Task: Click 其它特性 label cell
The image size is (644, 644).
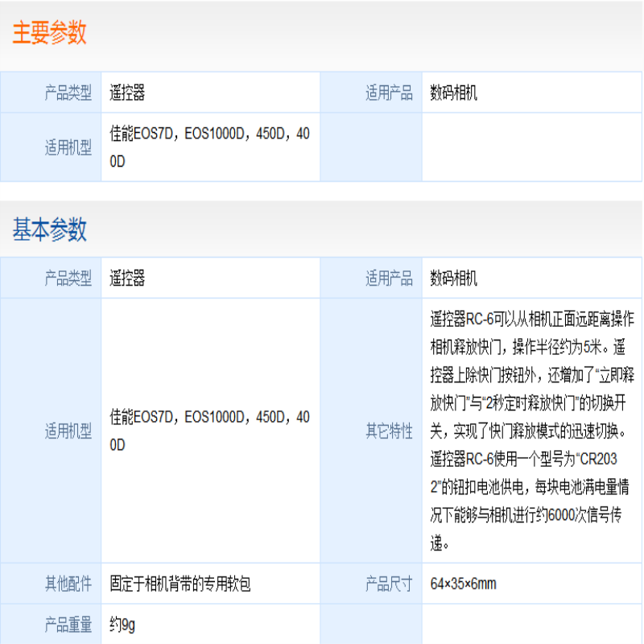Action: [x=389, y=431]
